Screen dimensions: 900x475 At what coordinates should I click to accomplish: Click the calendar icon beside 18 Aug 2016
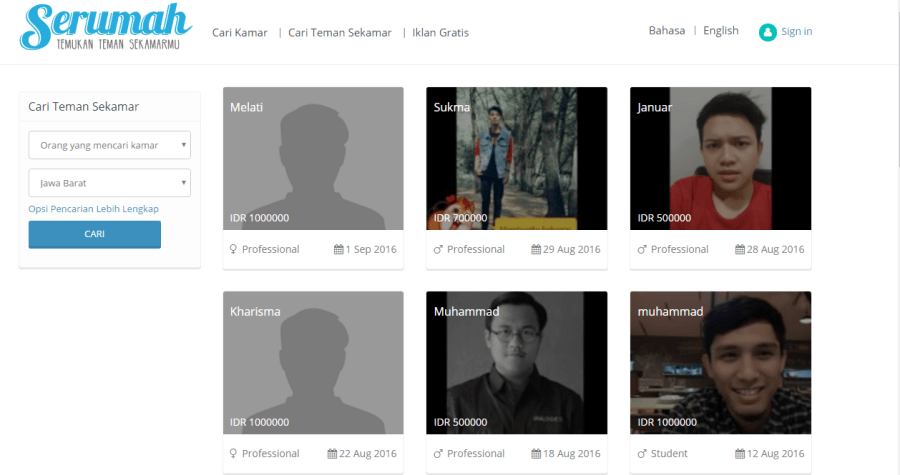pyautogui.click(x=536, y=454)
